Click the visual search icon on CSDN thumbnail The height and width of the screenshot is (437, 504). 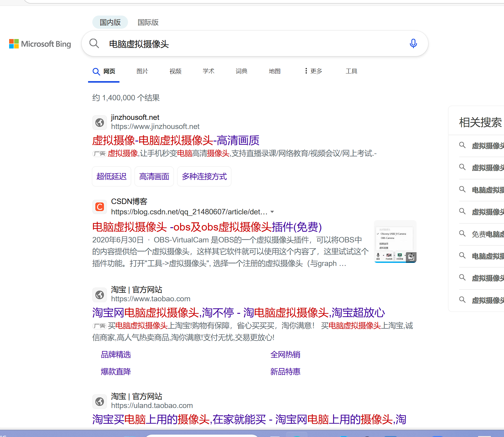click(x=411, y=257)
